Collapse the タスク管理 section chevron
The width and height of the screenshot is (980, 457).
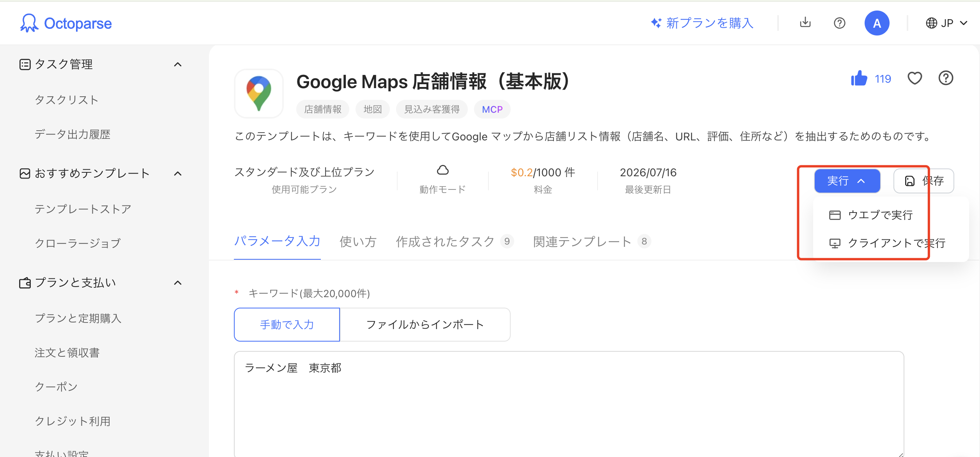coord(178,64)
